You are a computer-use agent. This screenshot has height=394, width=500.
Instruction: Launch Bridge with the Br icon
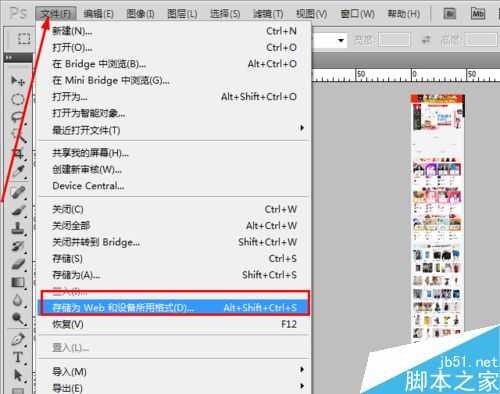(x=450, y=14)
